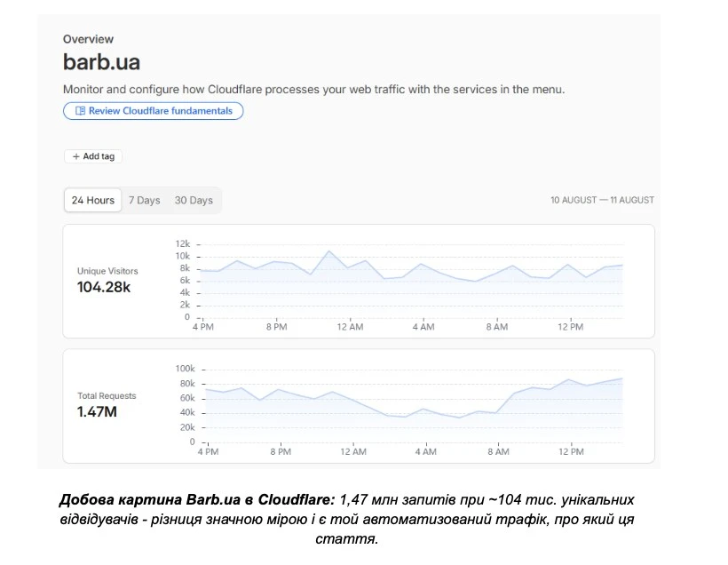The width and height of the screenshot is (728, 565).
Task: Click the Overview label
Action: (x=88, y=39)
